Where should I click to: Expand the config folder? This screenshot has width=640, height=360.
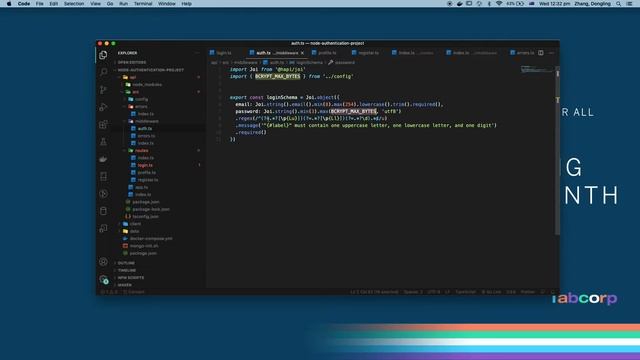141,99
